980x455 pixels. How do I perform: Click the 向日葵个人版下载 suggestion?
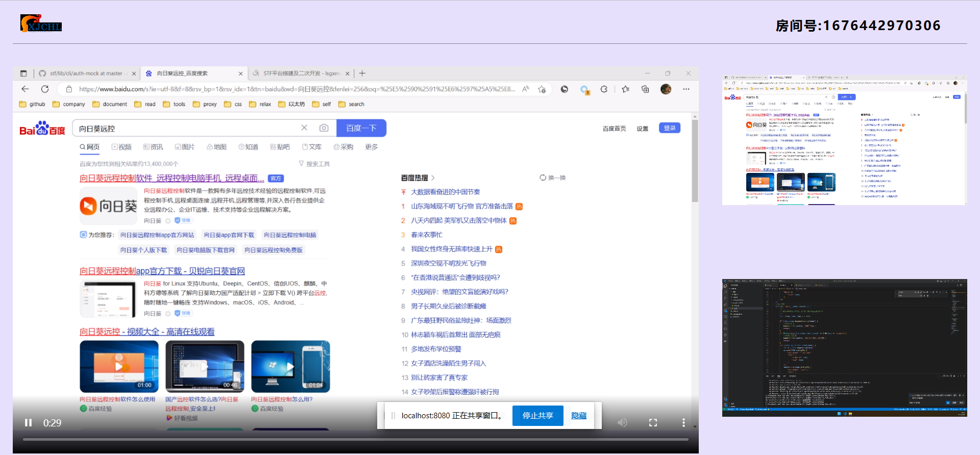(143, 250)
